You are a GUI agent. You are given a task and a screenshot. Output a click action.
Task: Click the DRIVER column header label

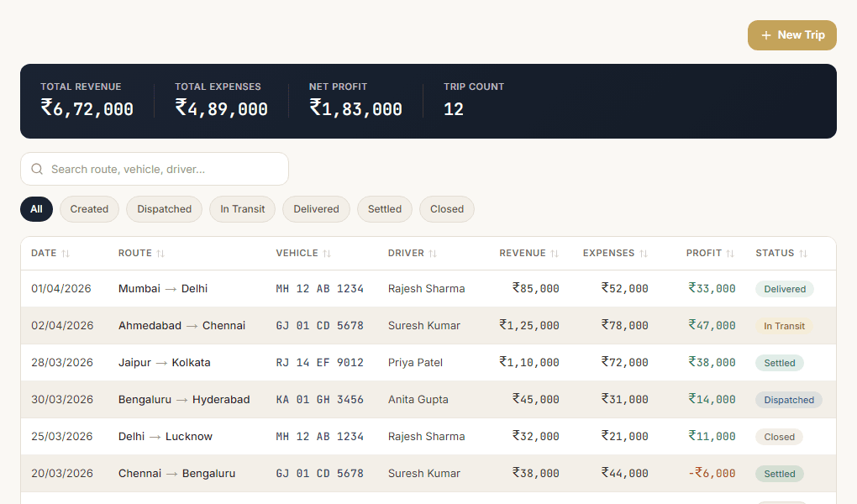[406, 253]
